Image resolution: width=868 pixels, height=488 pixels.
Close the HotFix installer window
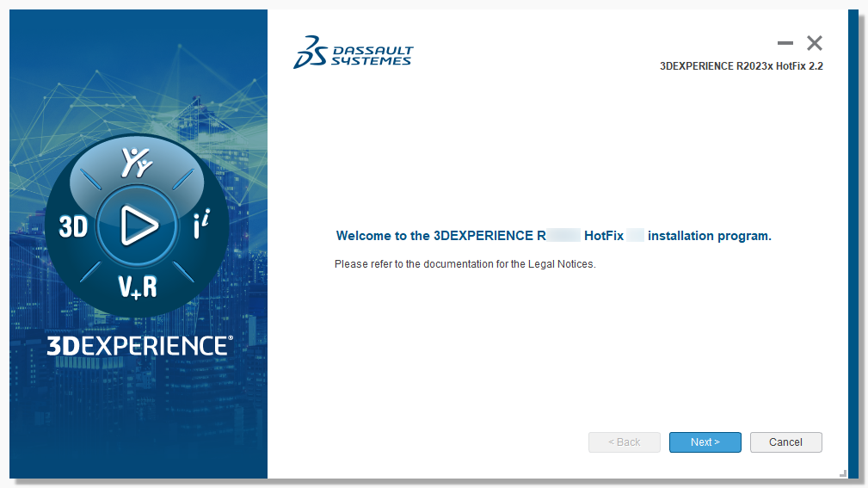tap(815, 43)
